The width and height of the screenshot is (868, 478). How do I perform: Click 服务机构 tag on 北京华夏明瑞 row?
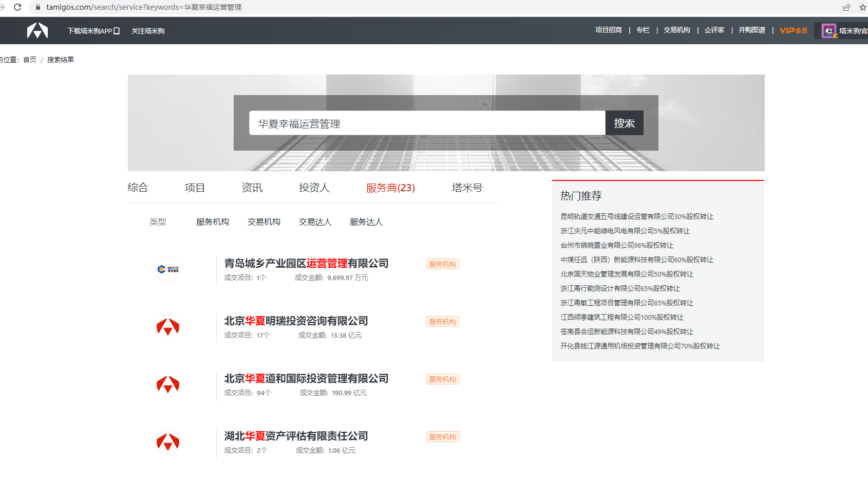[443, 322]
